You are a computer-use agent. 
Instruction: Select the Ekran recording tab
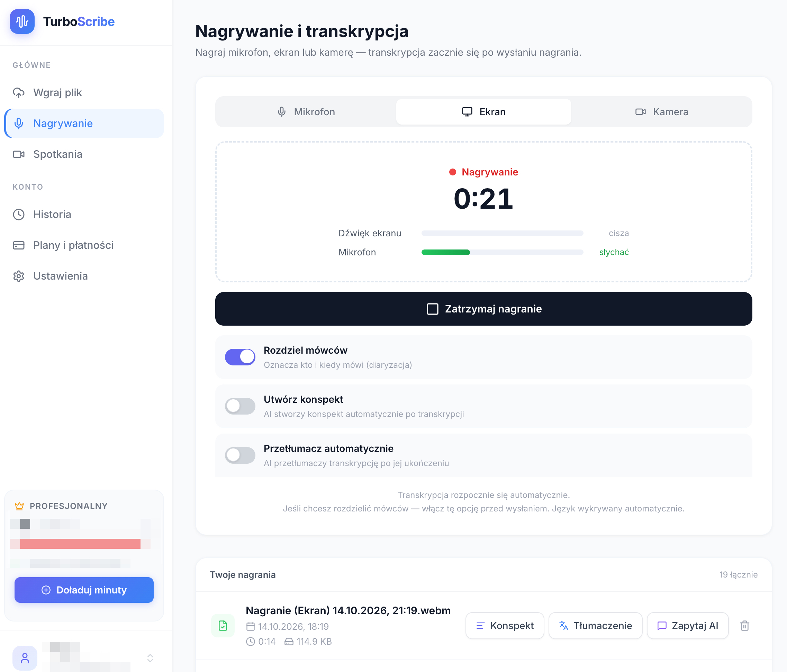(483, 112)
